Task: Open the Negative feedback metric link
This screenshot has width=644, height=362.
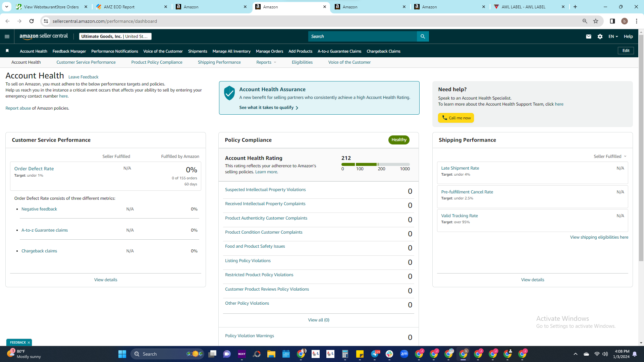Action: [x=39, y=209]
